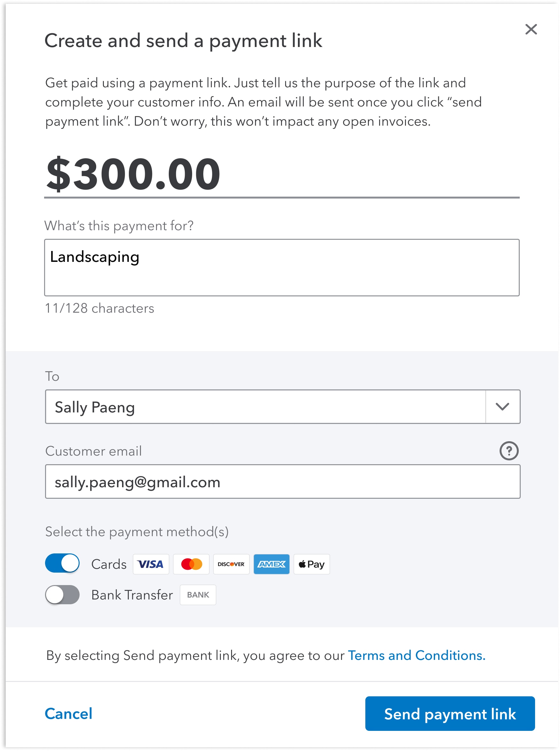Enable the Bank Transfer toggle
Viewport: 560px width, 751px height.
[62, 595]
